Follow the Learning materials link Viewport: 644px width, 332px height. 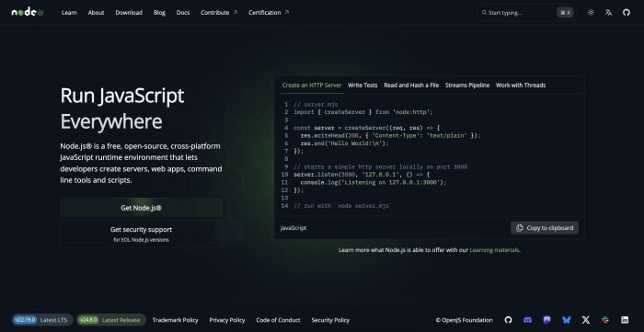pos(494,250)
